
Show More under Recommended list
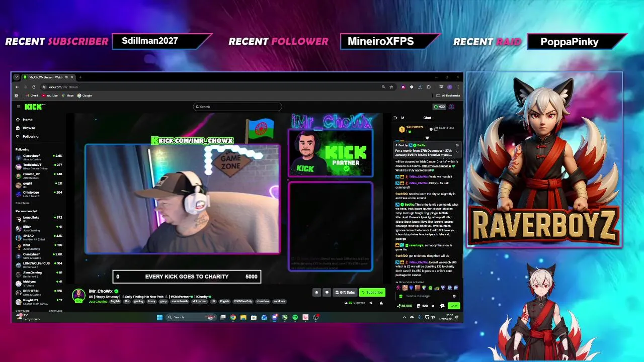click(x=22, y=311)
